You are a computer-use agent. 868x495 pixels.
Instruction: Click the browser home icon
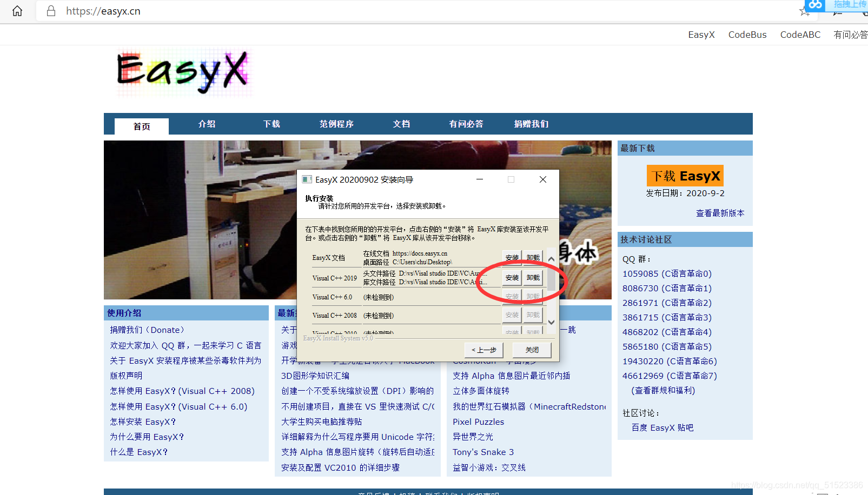pos(17,11)
